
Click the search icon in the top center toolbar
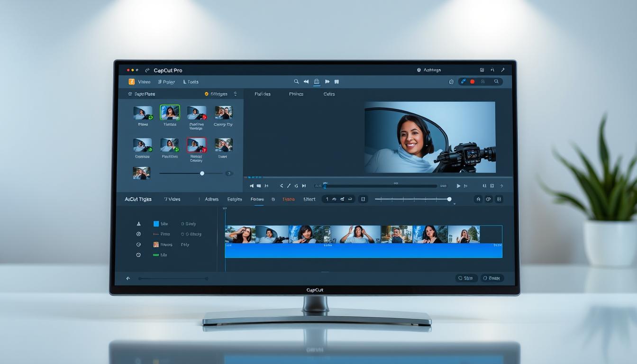point(297,82)
